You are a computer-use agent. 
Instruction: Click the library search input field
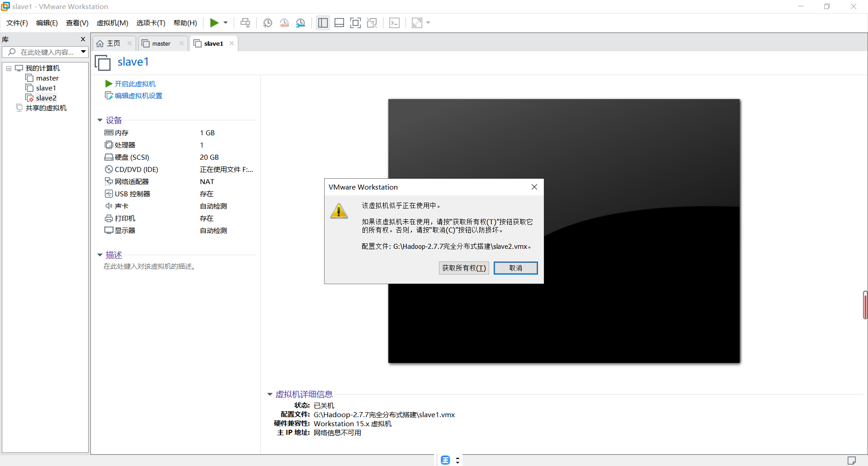coord(41,52)
